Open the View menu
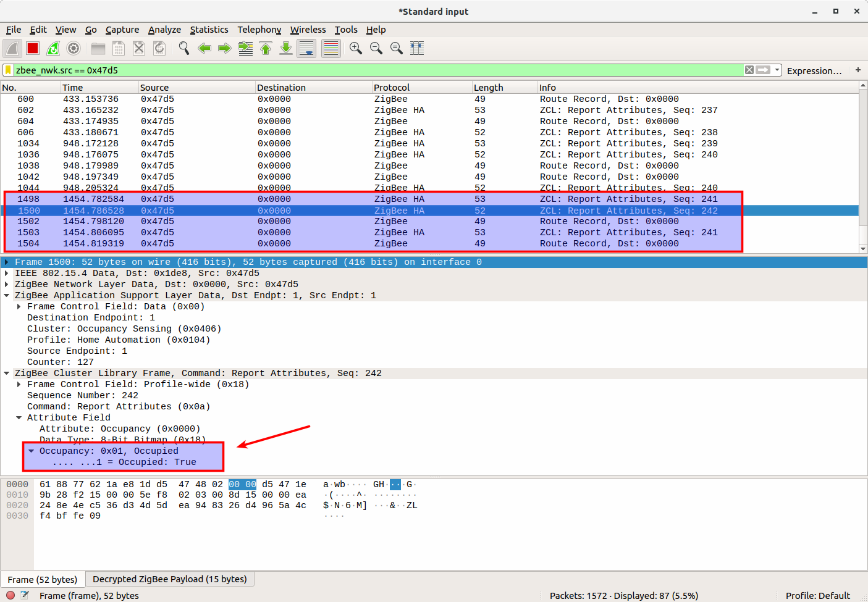Image resolution: width=868 pixels, height=602 pixels. point(65,30)
